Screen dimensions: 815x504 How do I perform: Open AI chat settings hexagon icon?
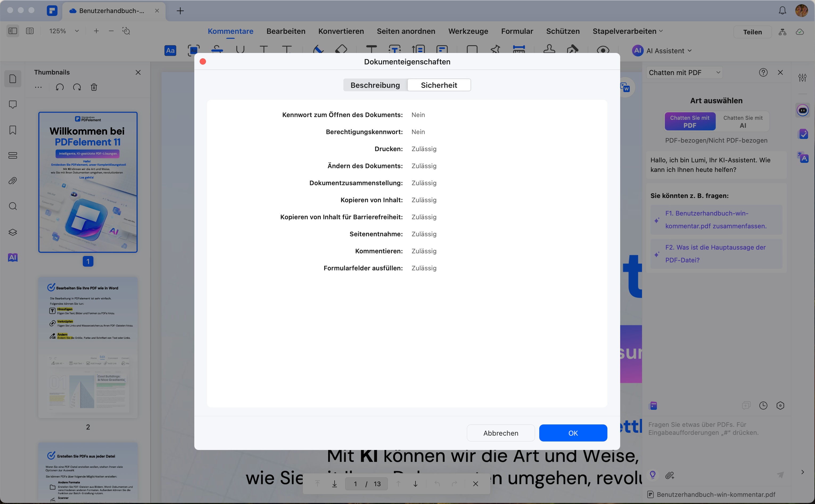pyautogui.click(x=780, y=406)
